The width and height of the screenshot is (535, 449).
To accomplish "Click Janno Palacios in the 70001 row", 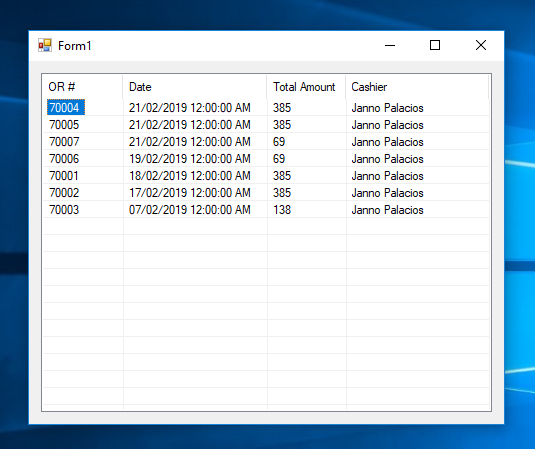I will pos(388,176).
